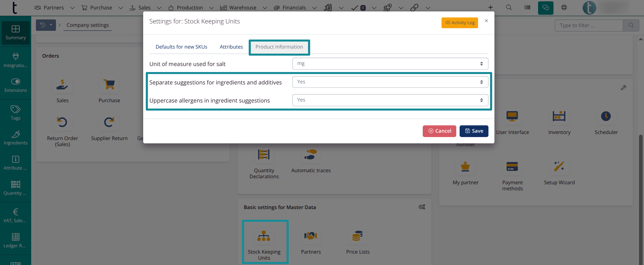Screen dimensions: 644x265
Task: Click the Type to filter input field
Action: click(x=589, y=25)
